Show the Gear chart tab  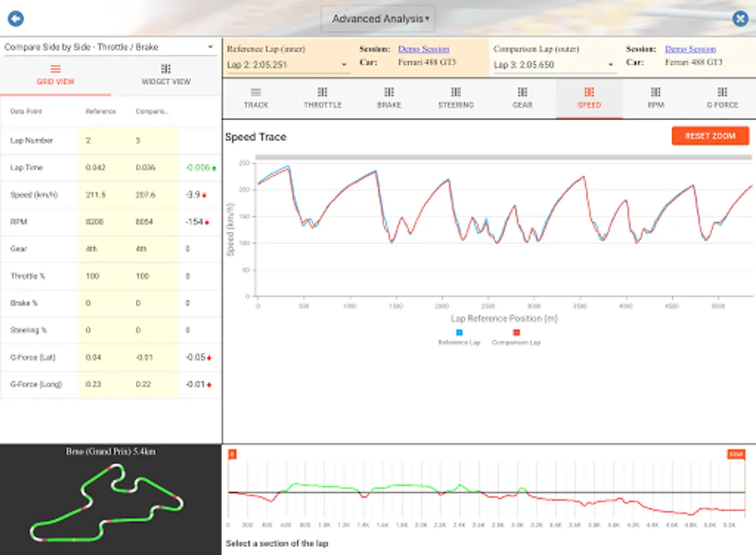tap(522, 97)
